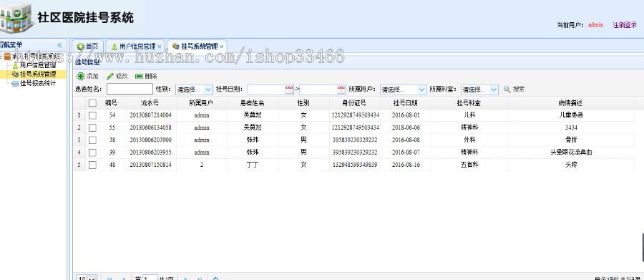
Task: Sort by the 编号 column header
Action: (x=112, y=103)
